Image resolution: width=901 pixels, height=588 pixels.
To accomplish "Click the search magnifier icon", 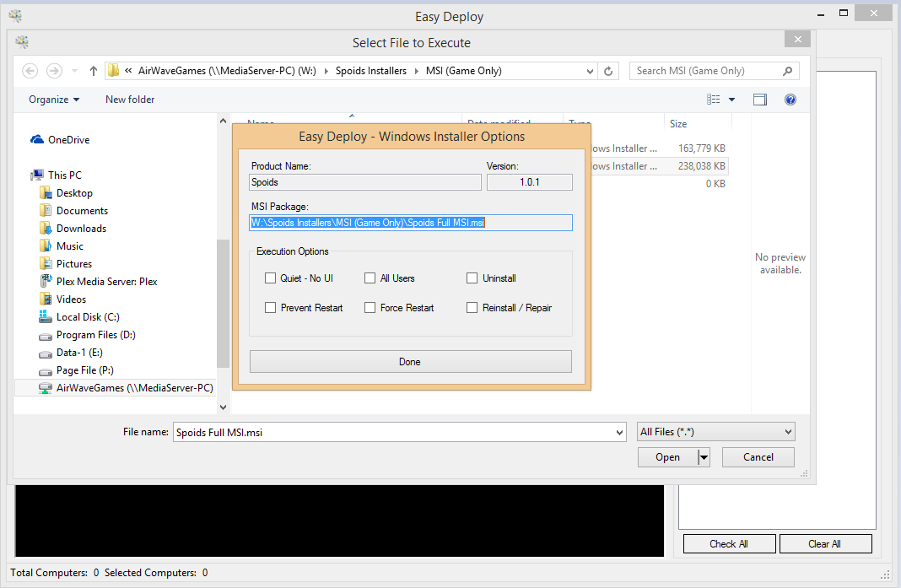I will (x=787, y=71).
